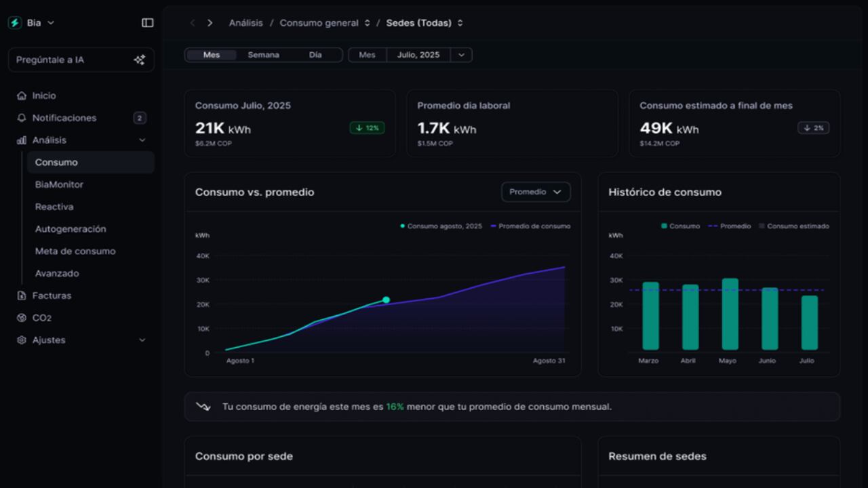
Task: Select Meta de consumo in the sidebar
Action: point(75,251)
